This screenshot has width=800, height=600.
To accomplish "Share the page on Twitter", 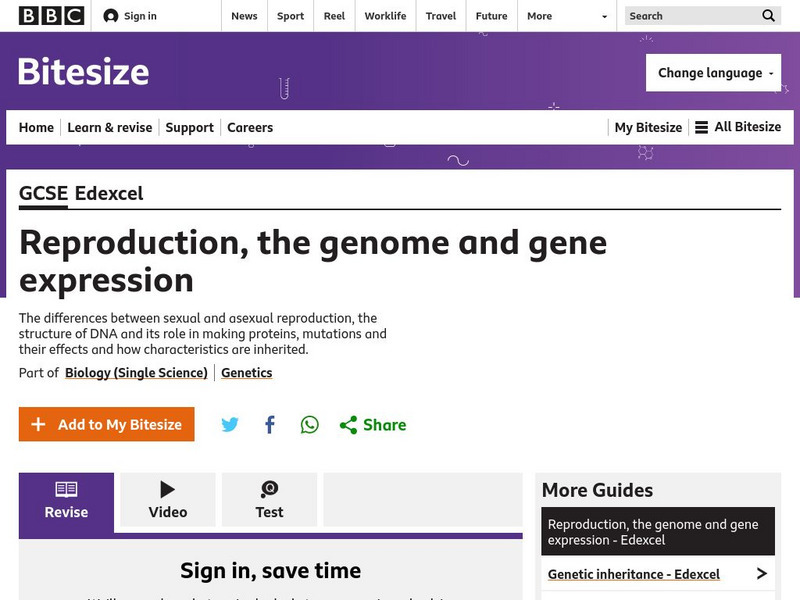I will tap(230, 424).
